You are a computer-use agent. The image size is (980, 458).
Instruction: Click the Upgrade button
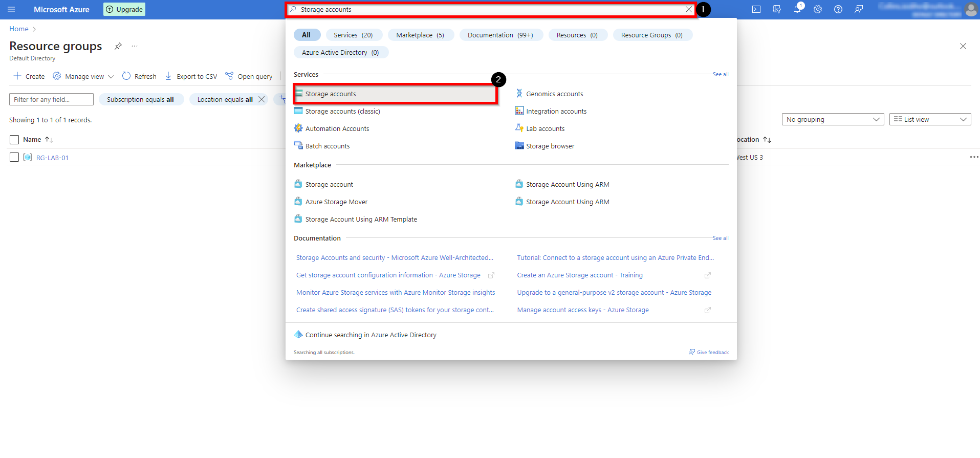click(124, 9)
